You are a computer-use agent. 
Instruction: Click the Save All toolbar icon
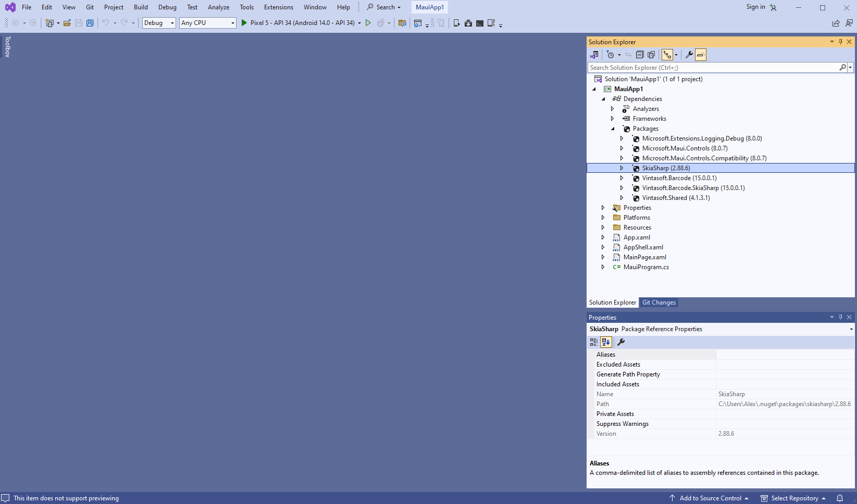click(x=90, y=23)
